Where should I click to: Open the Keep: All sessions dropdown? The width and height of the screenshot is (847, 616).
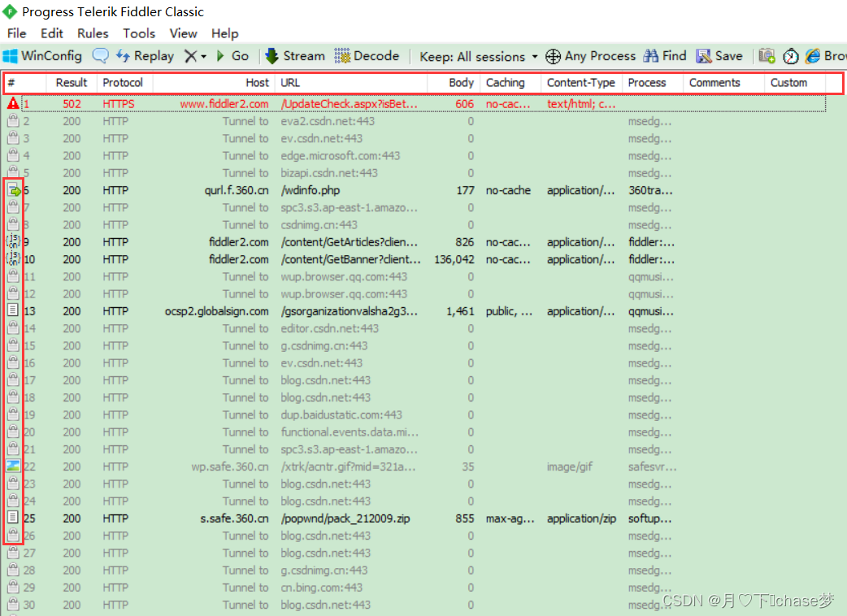479,57
